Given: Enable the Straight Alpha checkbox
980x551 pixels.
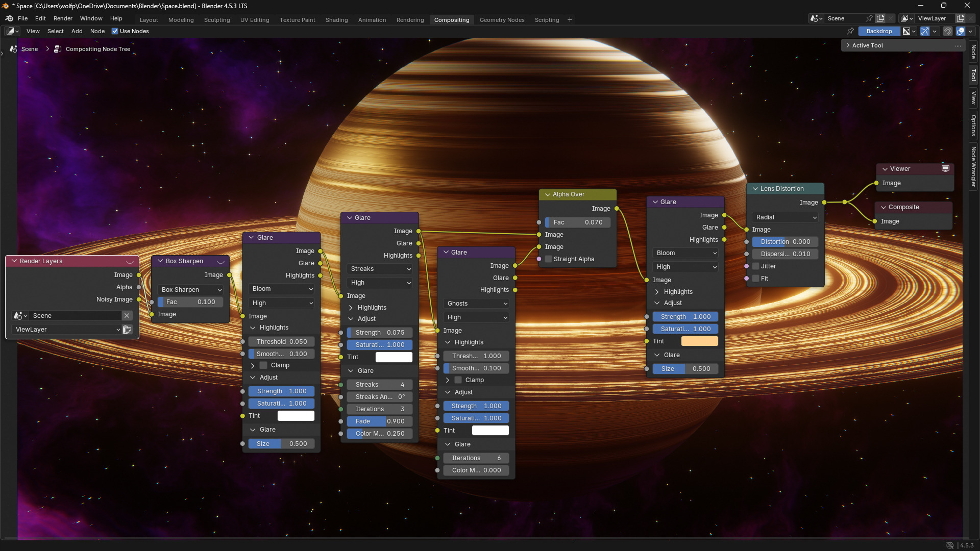Looking at the screenshot, I should (x=549, y=259).
